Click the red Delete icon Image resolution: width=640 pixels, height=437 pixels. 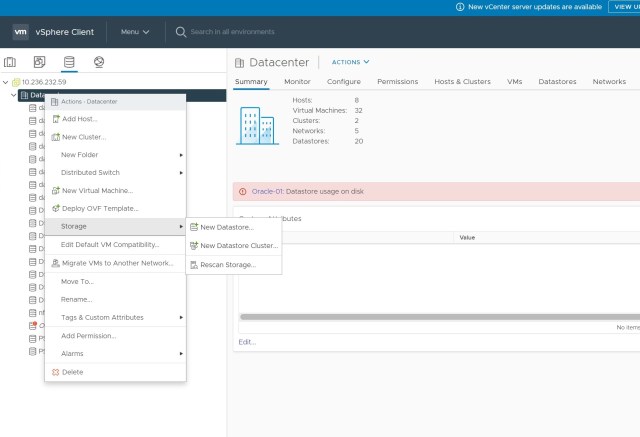click(55, 372)
